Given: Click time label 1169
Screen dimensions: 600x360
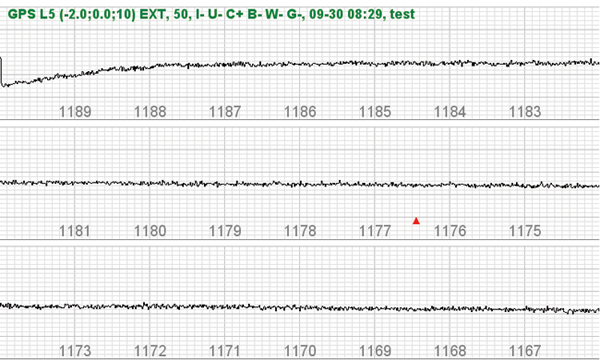Looking at the screenshot, I should pyautogui.click(x=375, y=351).
